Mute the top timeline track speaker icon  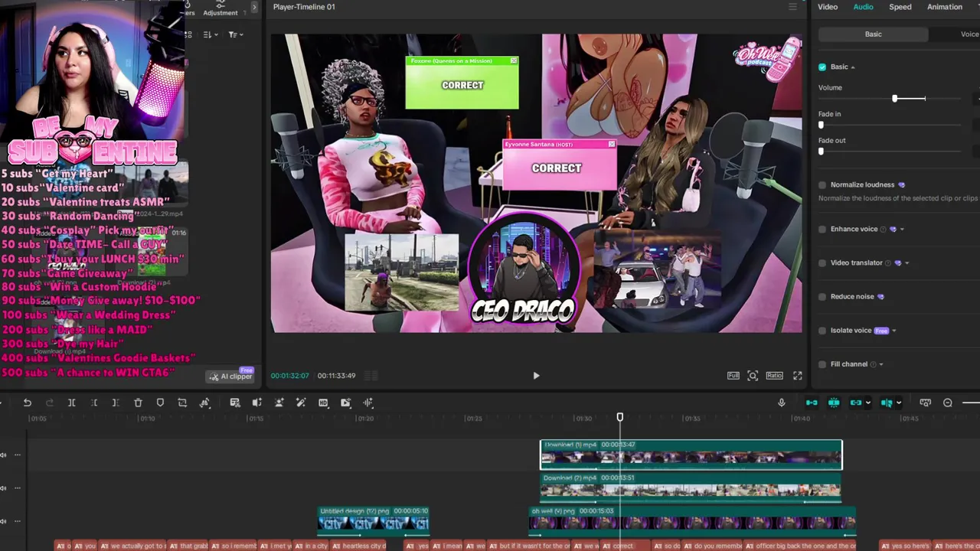click(x=3, y=455)
